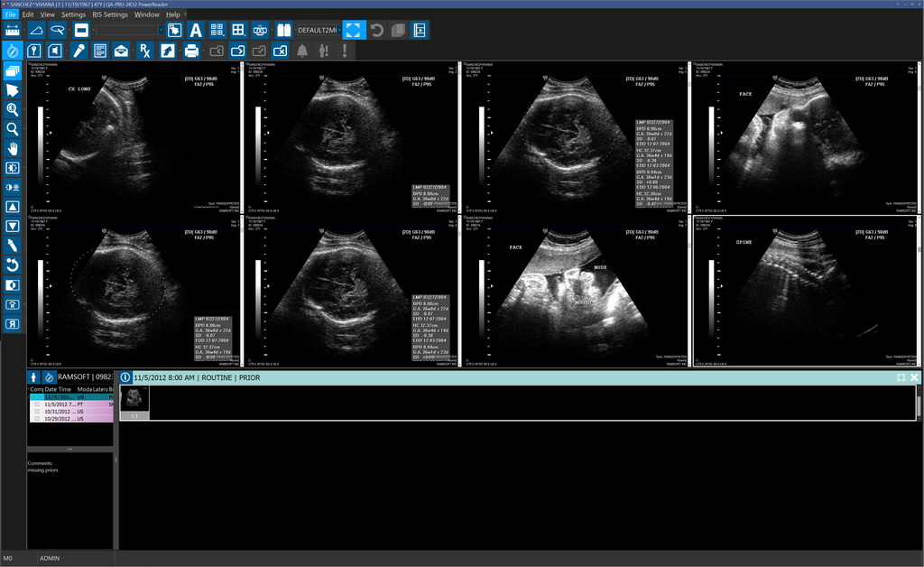Open the DEFAULT2M hanging protocol dropdown
This screenshot has width=924, height=567.
pyautogui.click(x=340, y=30)
